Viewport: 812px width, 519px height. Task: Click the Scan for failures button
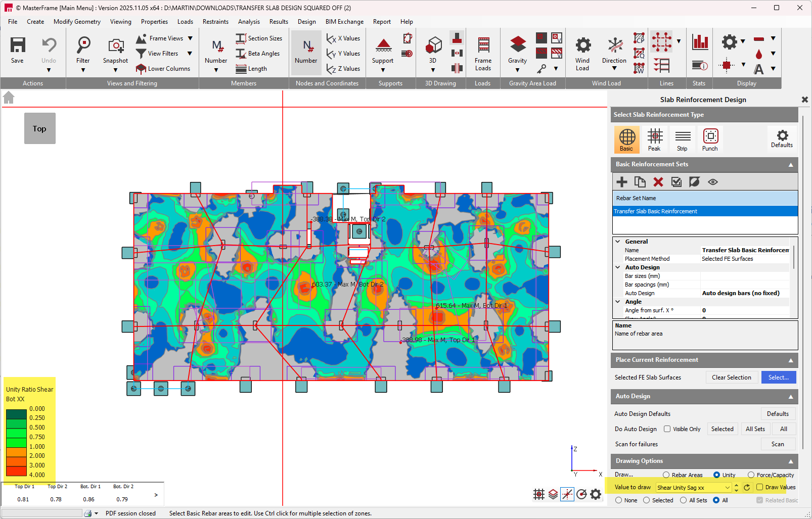pyautogui.click(x=778, y=444)
